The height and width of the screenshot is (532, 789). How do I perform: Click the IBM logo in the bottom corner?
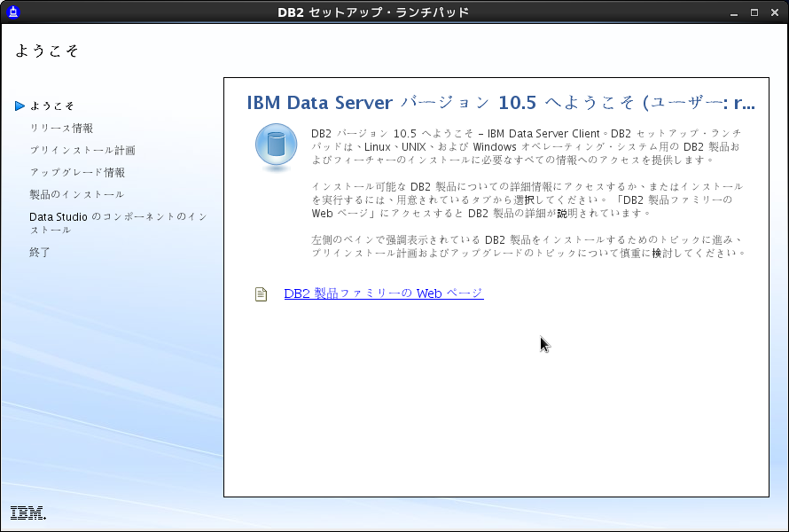(x=28, y=512)
